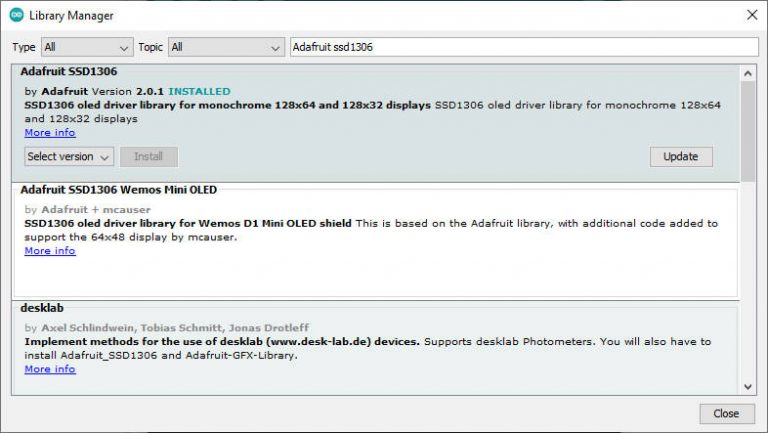
Task: Click the greyed-out Install button
Action: tap(148, 157)
